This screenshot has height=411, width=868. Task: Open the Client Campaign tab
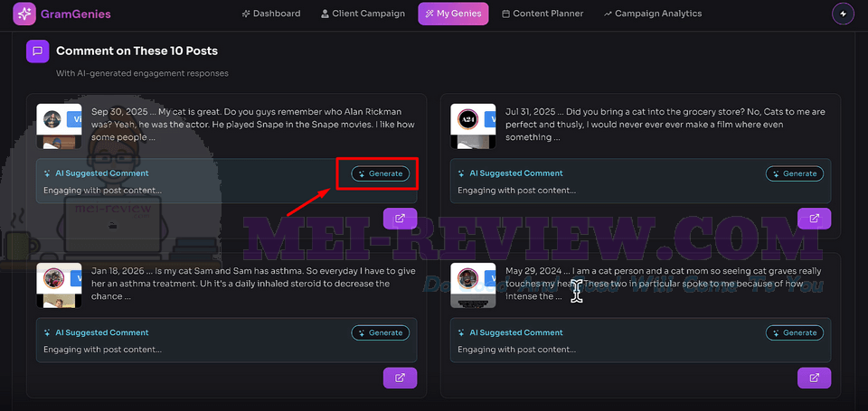tap(363, 14)
